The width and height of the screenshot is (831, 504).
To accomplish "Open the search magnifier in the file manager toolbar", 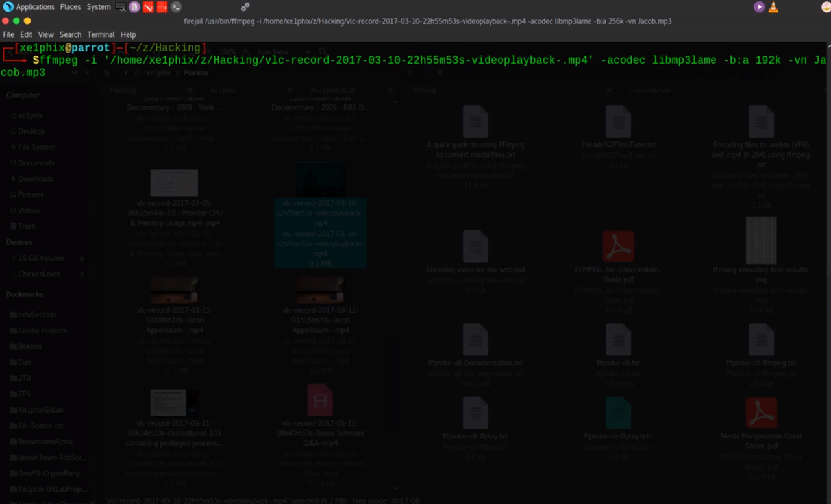I will pos(323,51).
